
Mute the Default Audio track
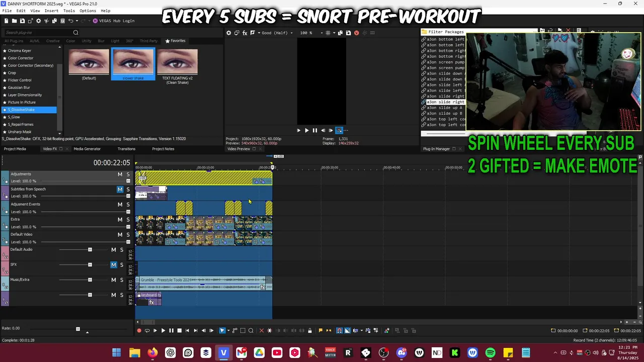(x=113, y=250)
